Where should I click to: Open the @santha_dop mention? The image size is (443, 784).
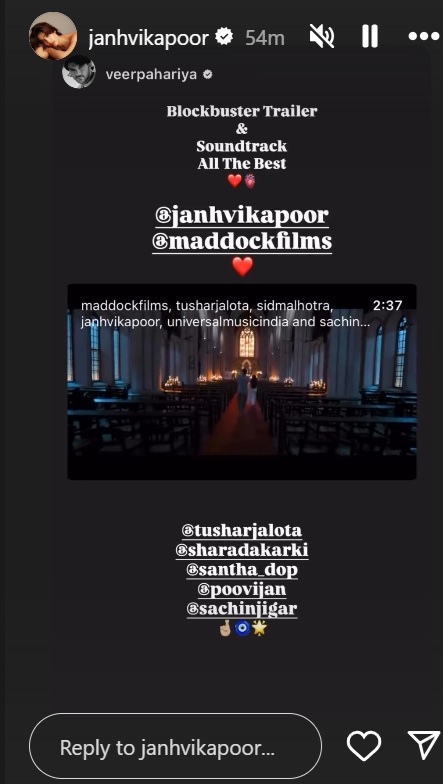pos(242,570)
